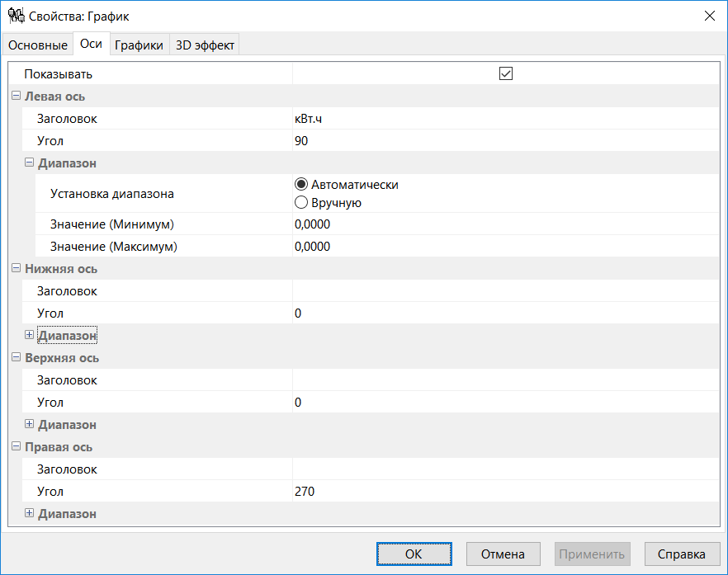Uncheck the Показывать checkbox
Viewport: 728px width, 575px height.
pos(506,73)
